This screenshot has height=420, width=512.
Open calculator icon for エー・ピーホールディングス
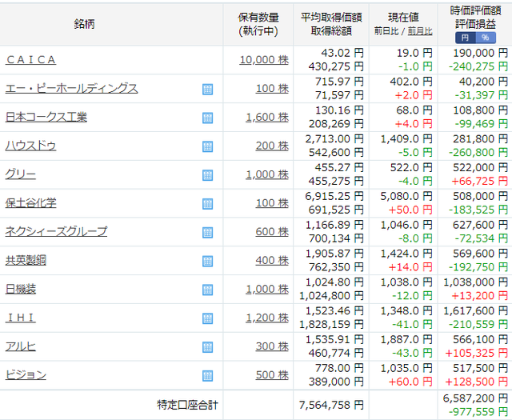pos(208,89)
